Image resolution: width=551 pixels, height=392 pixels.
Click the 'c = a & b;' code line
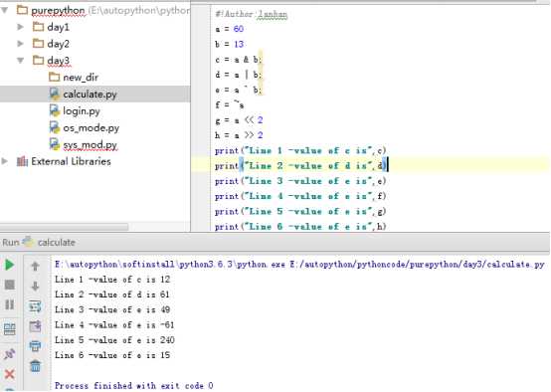click(239, 60)
